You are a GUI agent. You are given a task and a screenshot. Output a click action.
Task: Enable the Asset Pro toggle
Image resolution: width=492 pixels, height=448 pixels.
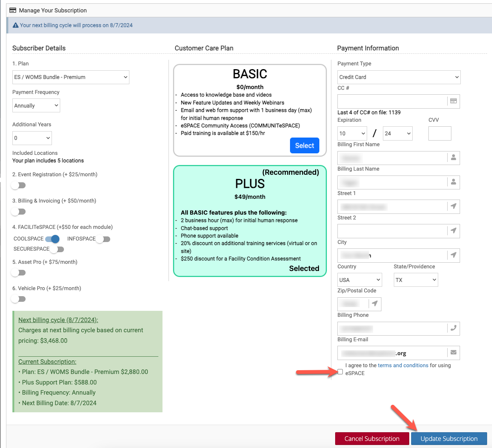pos(18,273)
